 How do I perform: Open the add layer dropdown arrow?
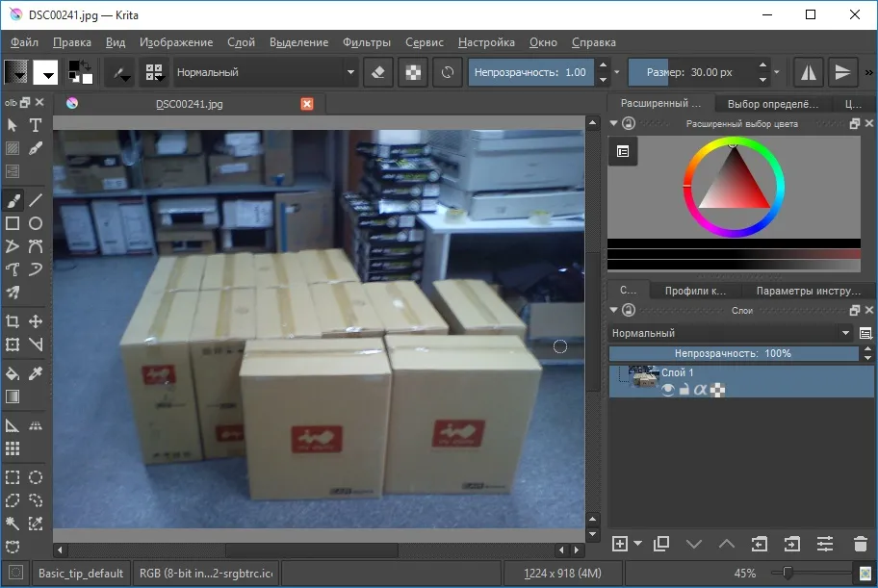tap(637, 543)
